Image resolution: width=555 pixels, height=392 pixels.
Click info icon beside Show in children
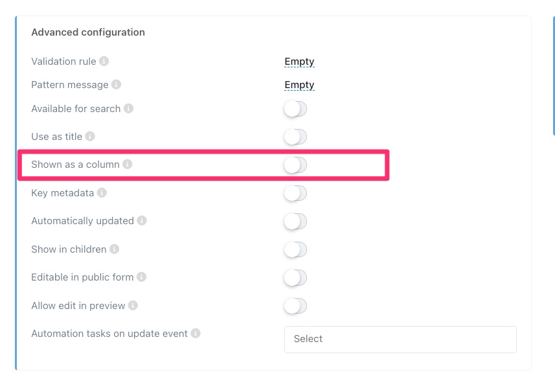click(114, 249)
